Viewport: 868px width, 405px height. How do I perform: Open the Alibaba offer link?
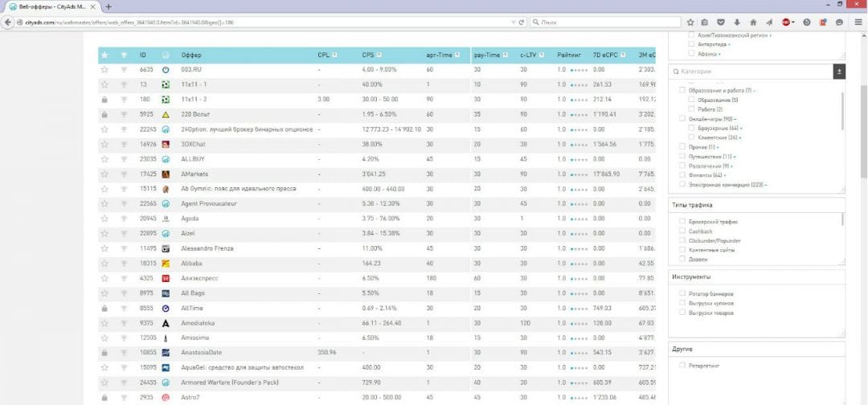[x=191, y=264]
